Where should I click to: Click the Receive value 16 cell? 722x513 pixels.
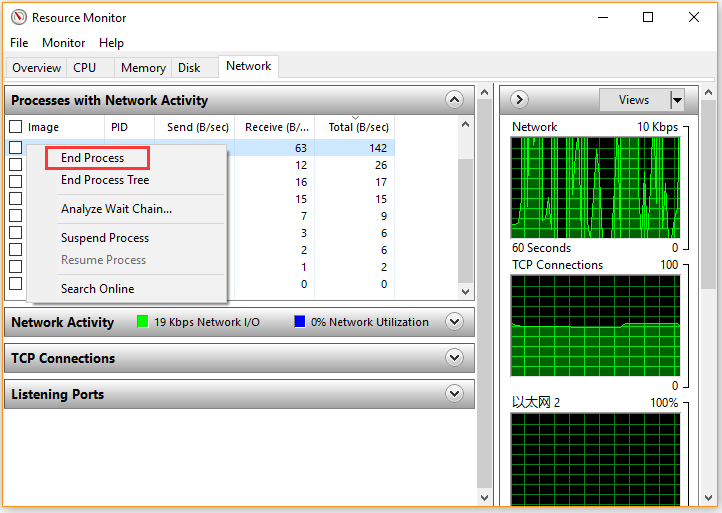(275, 182)
